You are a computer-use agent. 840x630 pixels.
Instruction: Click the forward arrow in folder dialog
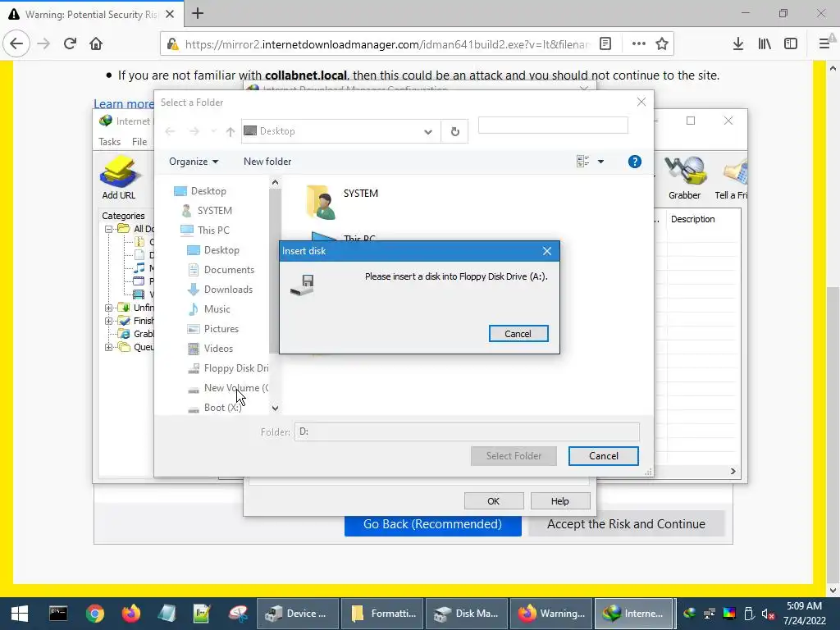tap(194, 131)
